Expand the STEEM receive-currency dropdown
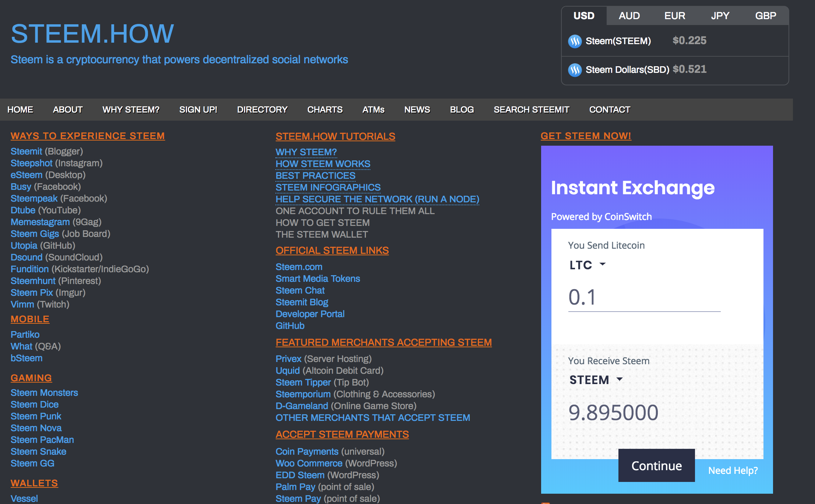The height and width of the screenshot is (504, 815). 596,380
